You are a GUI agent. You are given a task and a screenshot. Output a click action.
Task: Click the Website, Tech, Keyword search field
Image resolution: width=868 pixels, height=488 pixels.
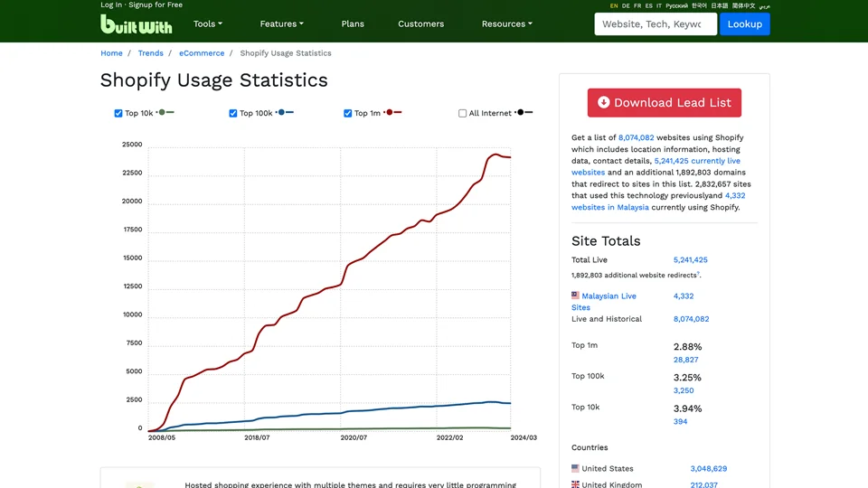tap(656, 23)
